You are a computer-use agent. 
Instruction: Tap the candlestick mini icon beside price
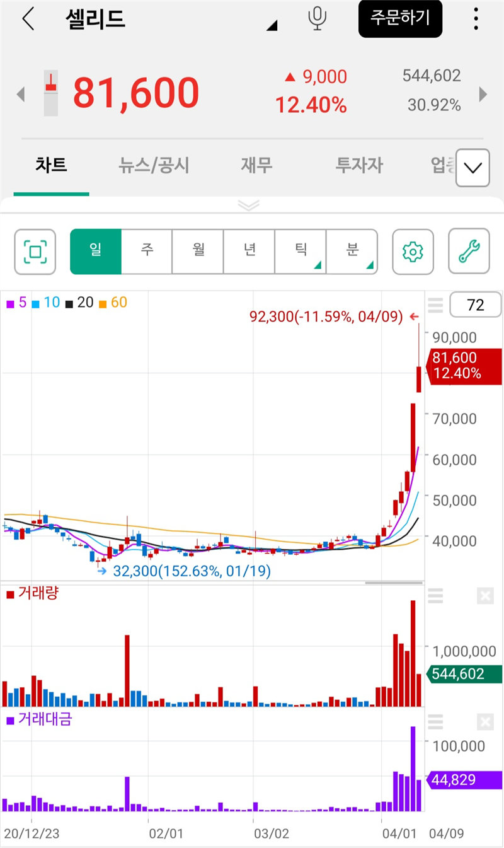point(50,93)
